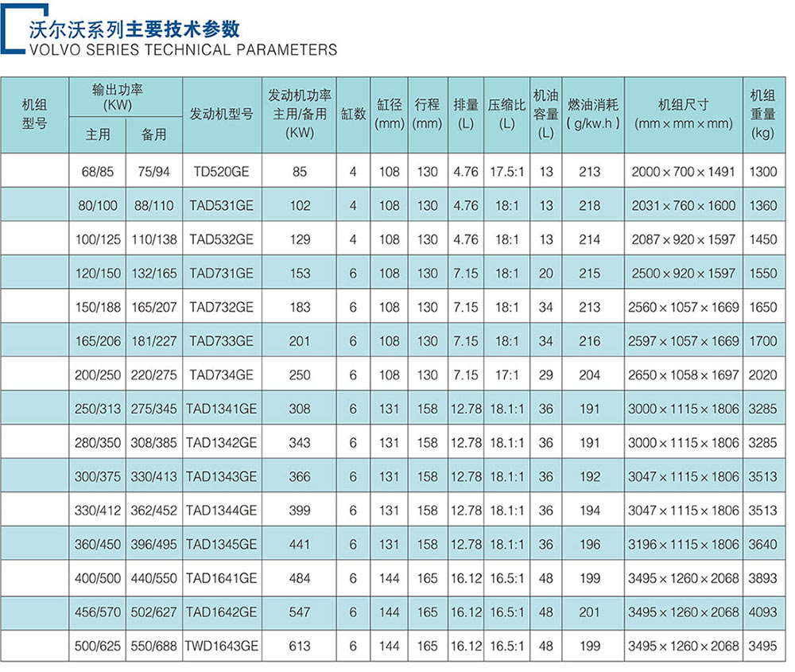Click the 300/375 cell

pyautogui.click(x=98, y=476)
